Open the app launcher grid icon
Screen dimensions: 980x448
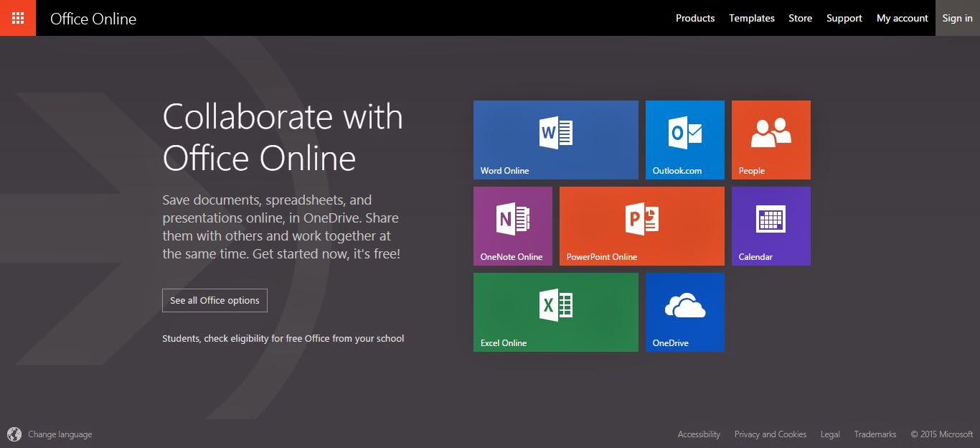pyautogui.click(x=18, y=18)
